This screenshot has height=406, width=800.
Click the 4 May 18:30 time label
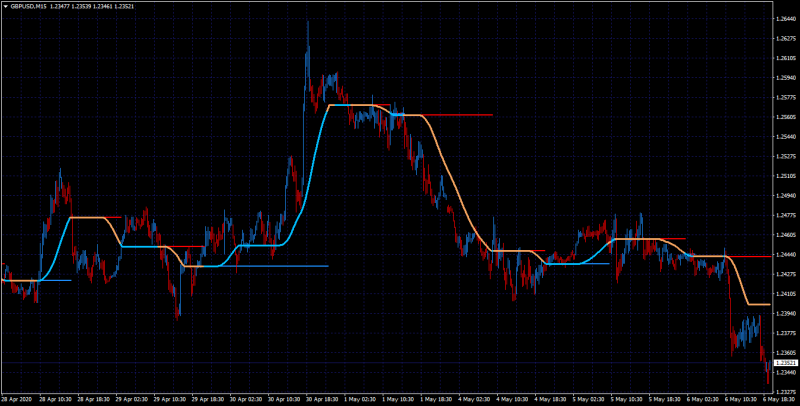(x=552, y=398)
